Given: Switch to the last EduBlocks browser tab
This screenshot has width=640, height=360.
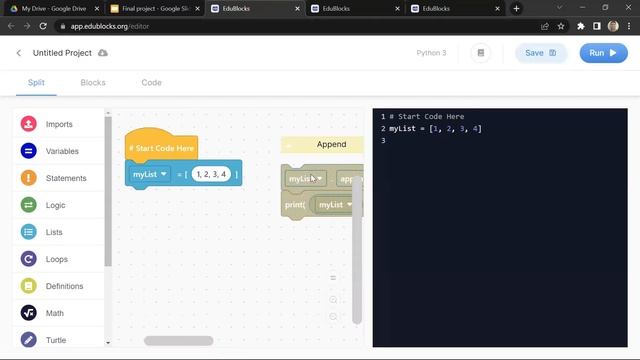Looking at the screenshot, I should 454,8.
